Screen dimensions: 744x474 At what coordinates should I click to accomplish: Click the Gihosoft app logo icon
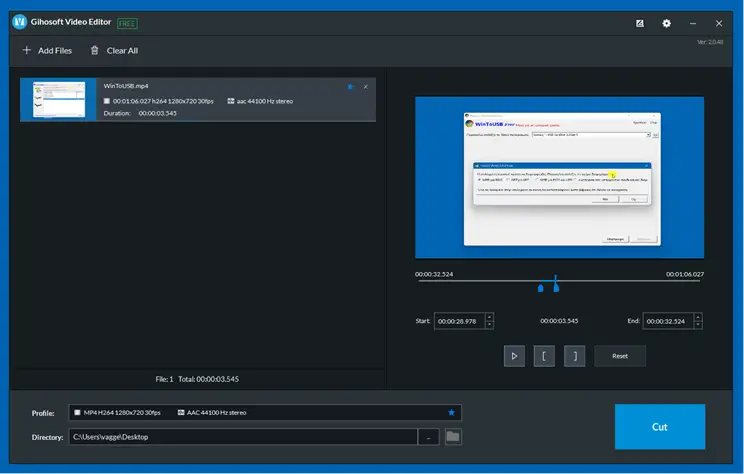click(19, 22)
